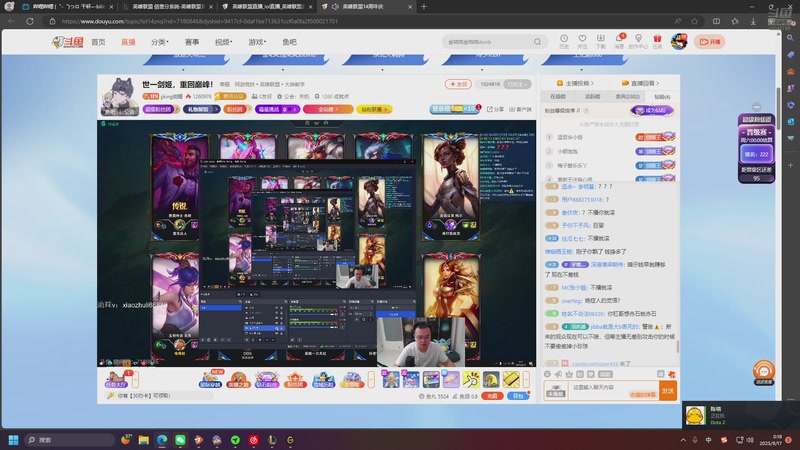This screenshot has height=450, width=800.
Task: Click the chat megaphone icon
Action: pyautogui.click(x=558, y=374)
